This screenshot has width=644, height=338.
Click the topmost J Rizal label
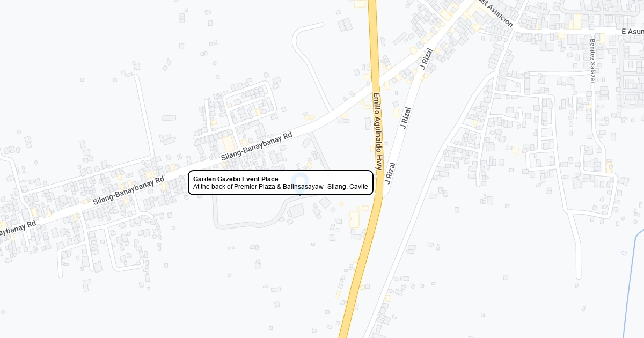[427, 59]
